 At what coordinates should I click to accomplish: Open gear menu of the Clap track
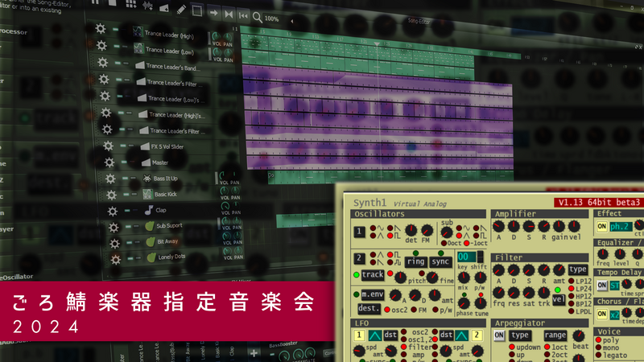(112, 211)
